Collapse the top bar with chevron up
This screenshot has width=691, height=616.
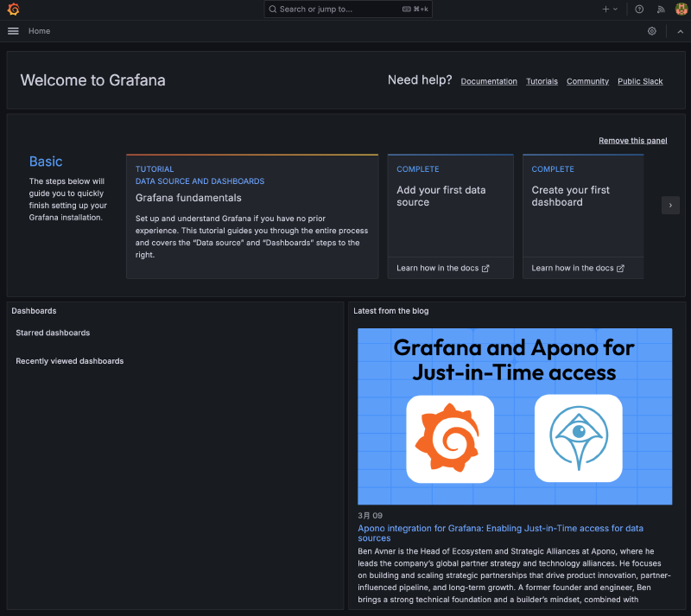[680, 31]
